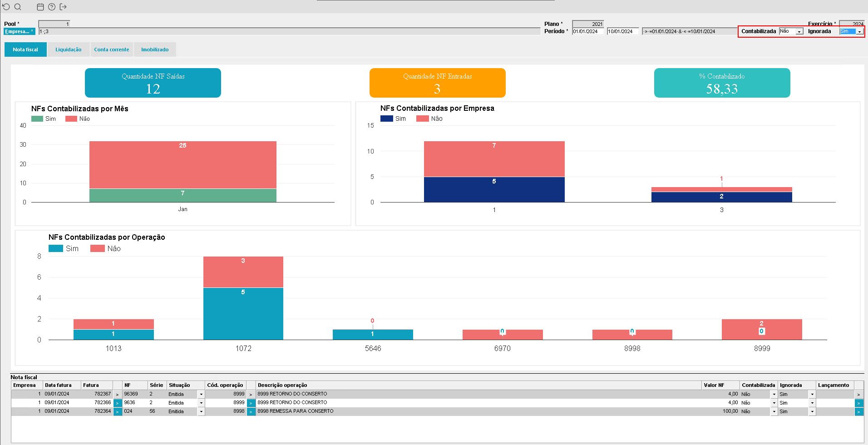Click red Não bar for operation 8999
The image size is (868, 445).
click(762, 329)
